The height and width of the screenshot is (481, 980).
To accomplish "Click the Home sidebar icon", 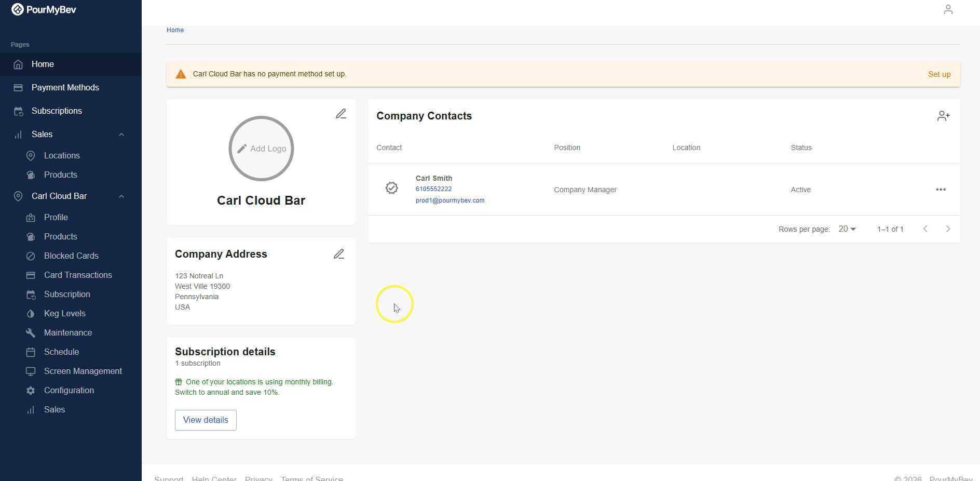I will pyautogui.click(x=18, y=64).
